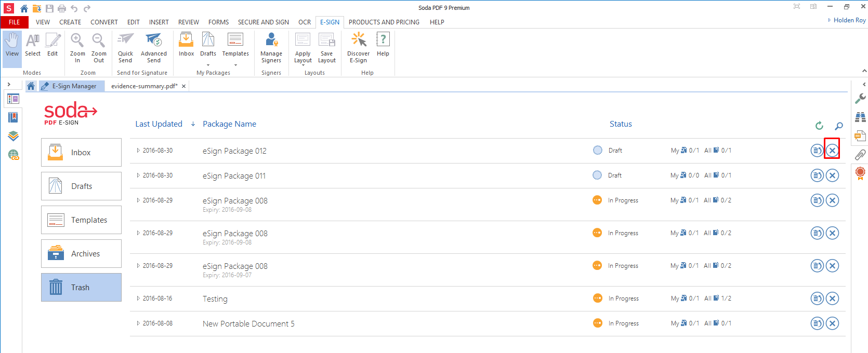Open Advanced Send for signature

154,48
